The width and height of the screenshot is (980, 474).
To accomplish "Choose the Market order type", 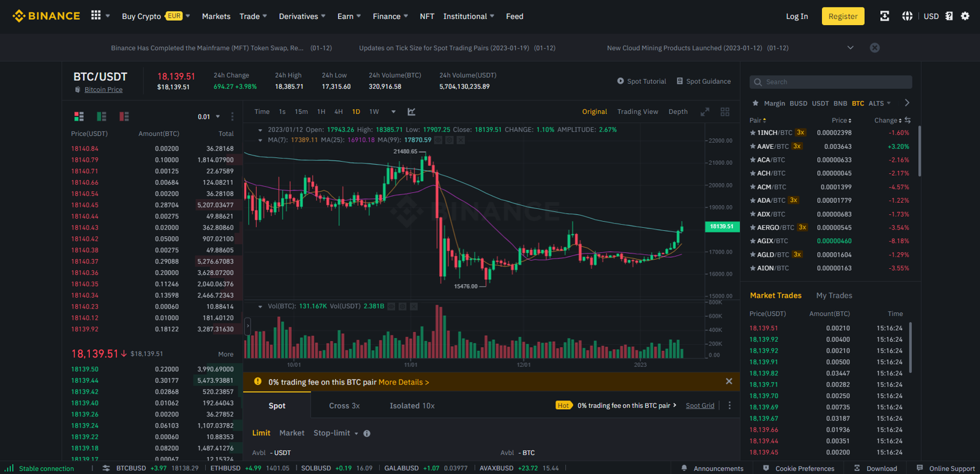I will click(292, 433).
